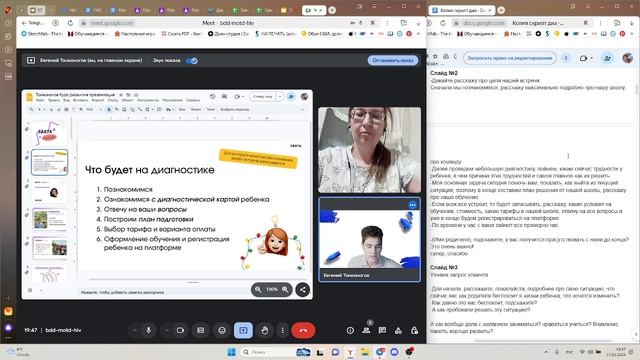Open Alice assistant icon in browser sidebar
Image resolution: width=640 pixels, height=360 pixels.
8,328
